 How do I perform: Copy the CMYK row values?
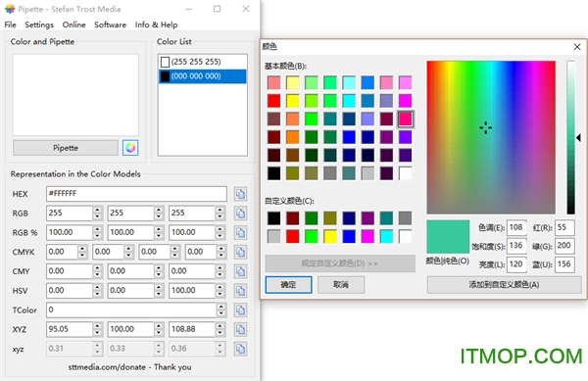click(x=240, y=252)
